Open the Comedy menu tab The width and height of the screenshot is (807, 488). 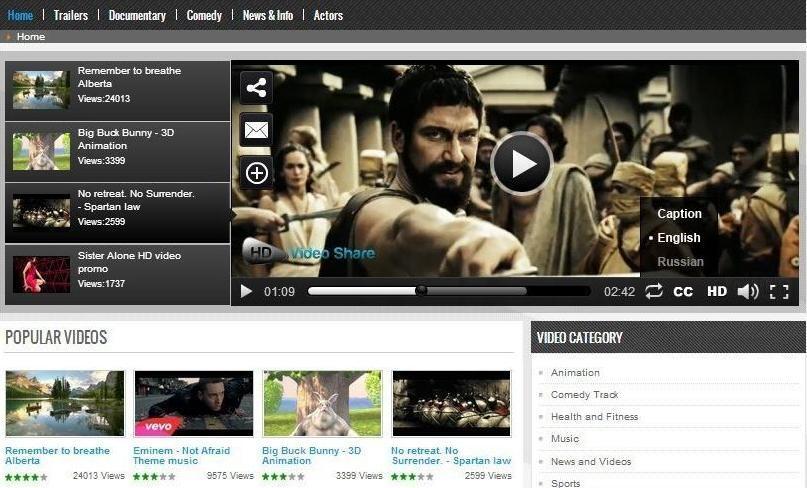pyautogui.click(x=204, y=15)
